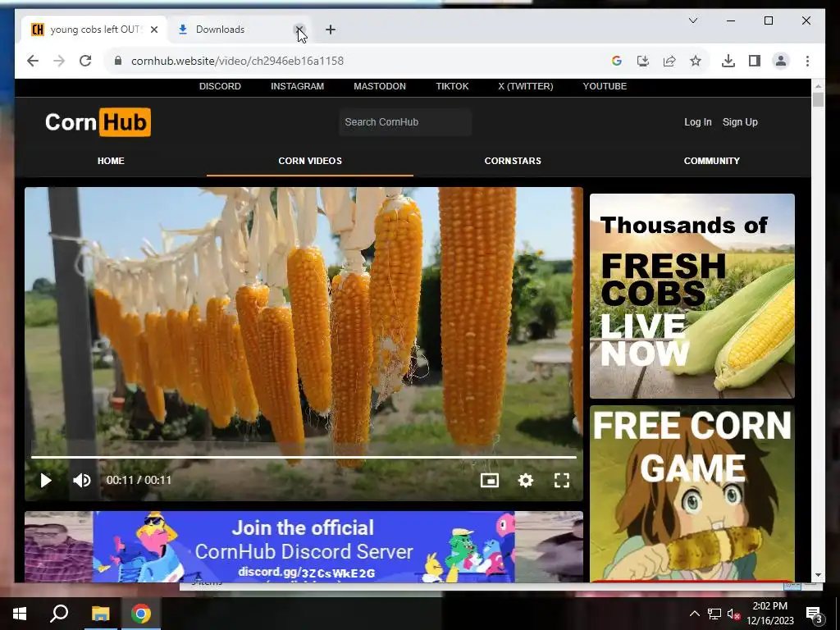Image resolution: width=840 pixels, height=630 pixels.
Task: Click the video progress bar
Action: pos(304,457)
